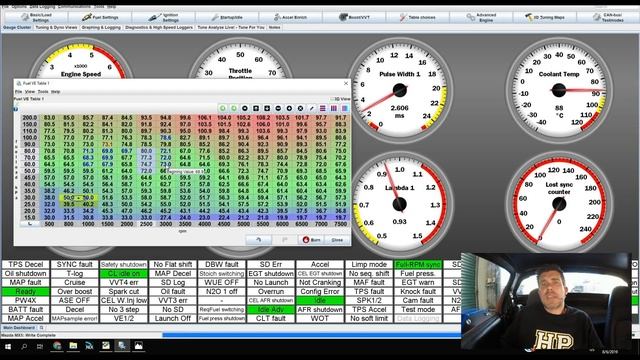Select the 108.2 table cell
Screen dimensions: 640x360
(x=263, y=118)
